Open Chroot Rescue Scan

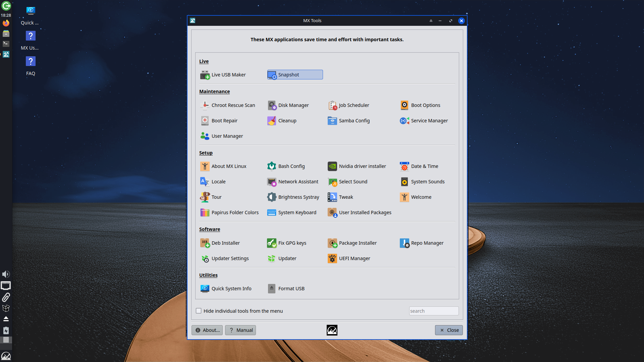(x=228, y=105)
